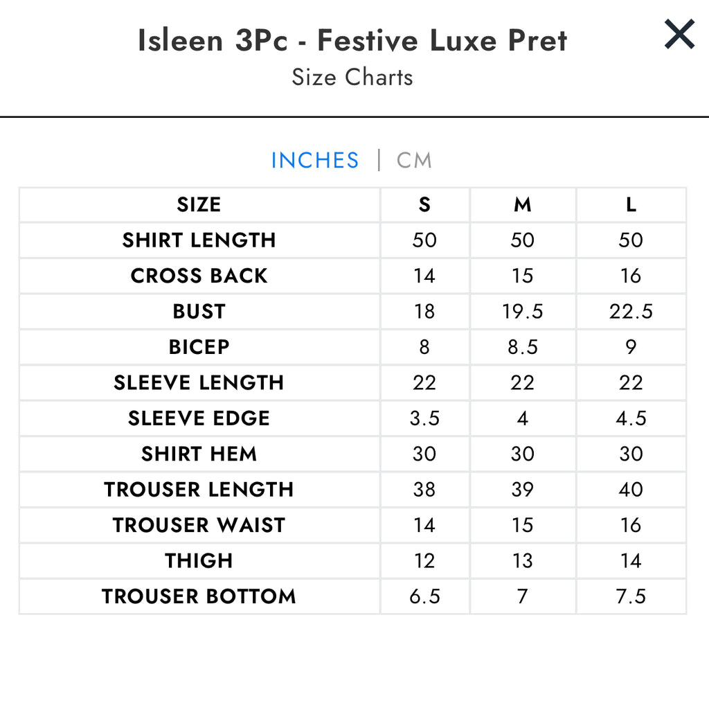The image size is (709, 728).
Task: Click the bust measurement 19.5 for size M
Action: 523,311
